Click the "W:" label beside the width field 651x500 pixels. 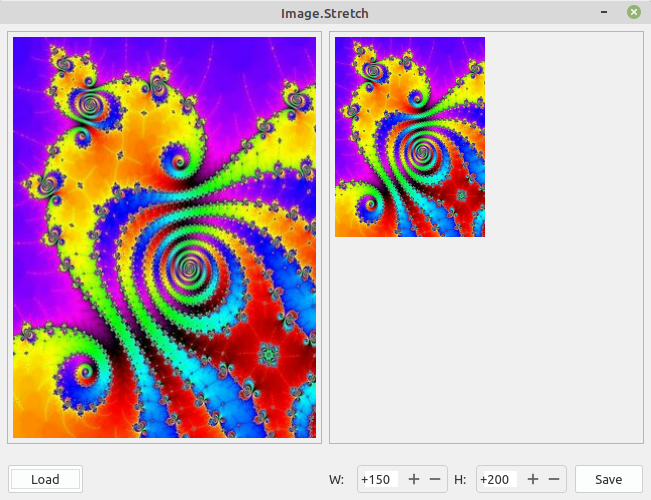click(337, 479)
